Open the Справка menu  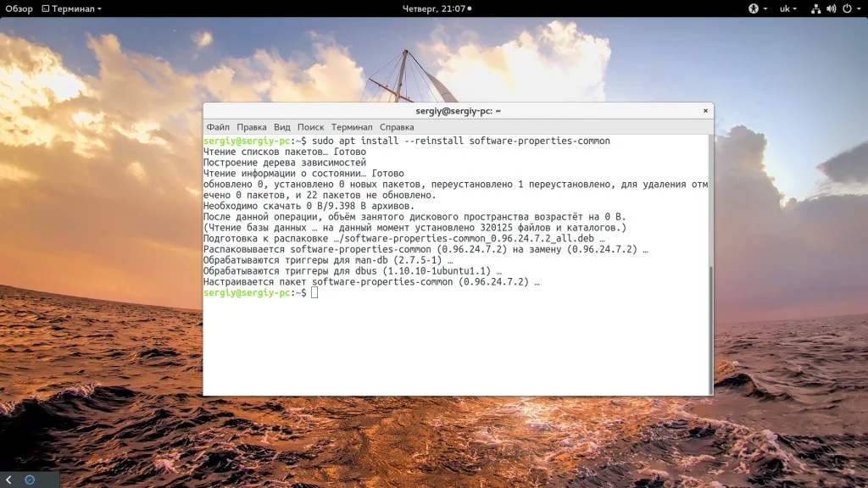[397, 127]
